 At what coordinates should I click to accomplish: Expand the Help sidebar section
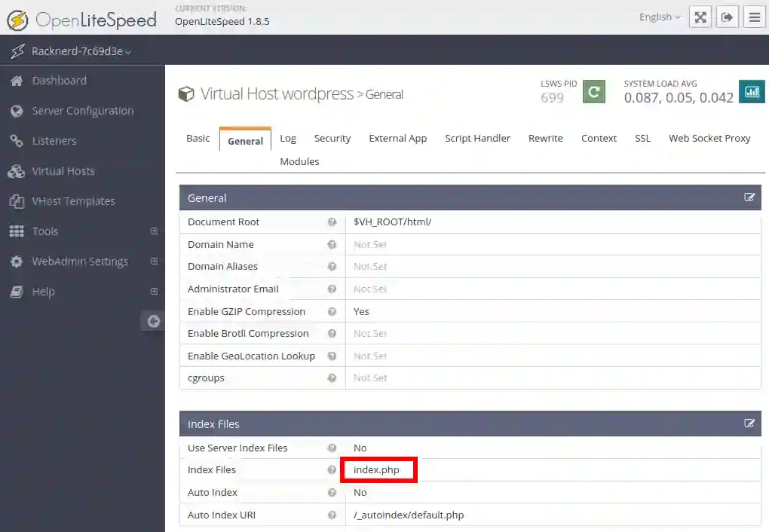coord(154,292)
